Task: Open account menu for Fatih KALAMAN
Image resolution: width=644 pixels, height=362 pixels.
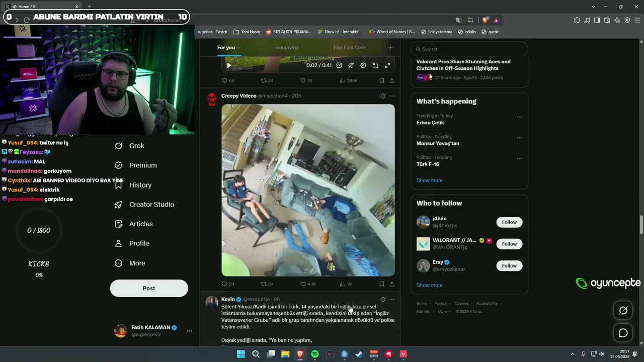Action: (189, 331)
